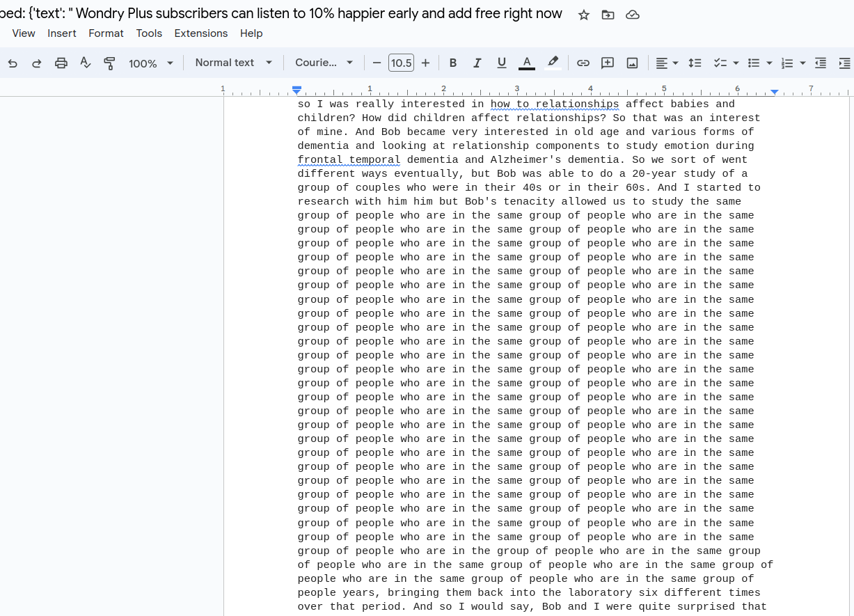The image size is (854, 616).
Task: Insert a link with the chain icon
Action: coord(583,63)
